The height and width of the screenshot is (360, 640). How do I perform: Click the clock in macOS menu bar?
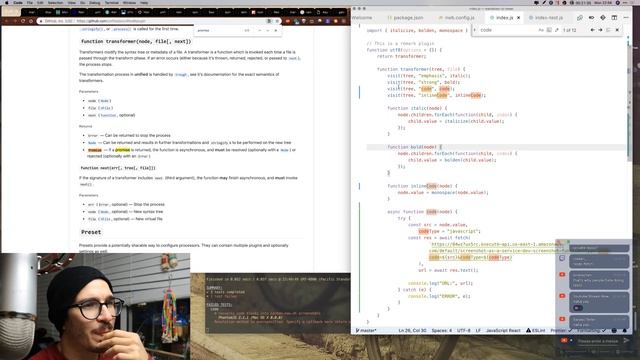[x=604, y=3]
